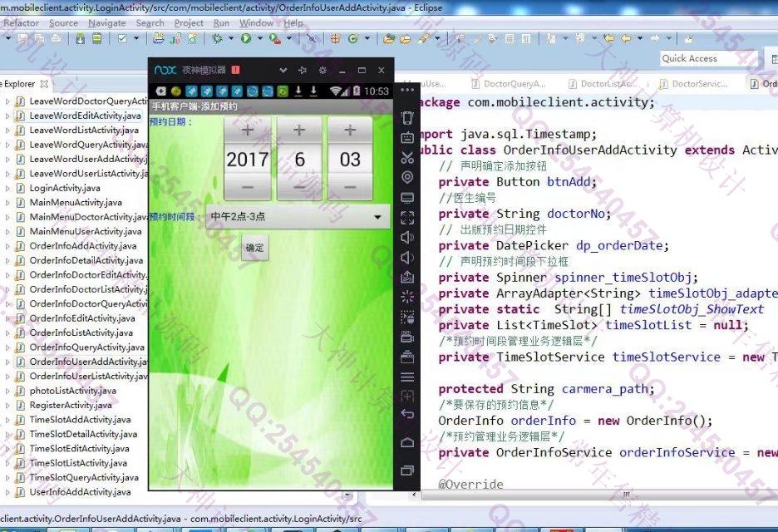The width and height of the screenshot is (778, 532).
Task: Open Android SDK Manager toolbar icon
Action: (x=81, y=38)
